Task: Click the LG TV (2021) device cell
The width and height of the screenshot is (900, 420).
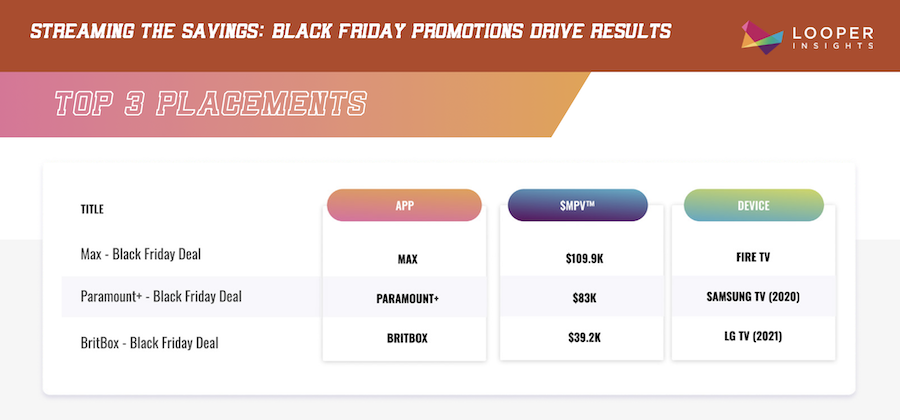Action: [753, 337]
